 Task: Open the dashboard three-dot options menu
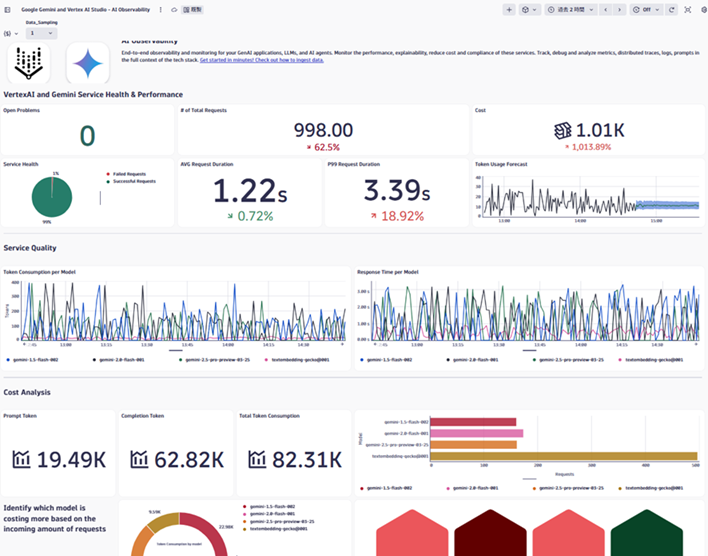pyautogui.click(x=161, y=9)
